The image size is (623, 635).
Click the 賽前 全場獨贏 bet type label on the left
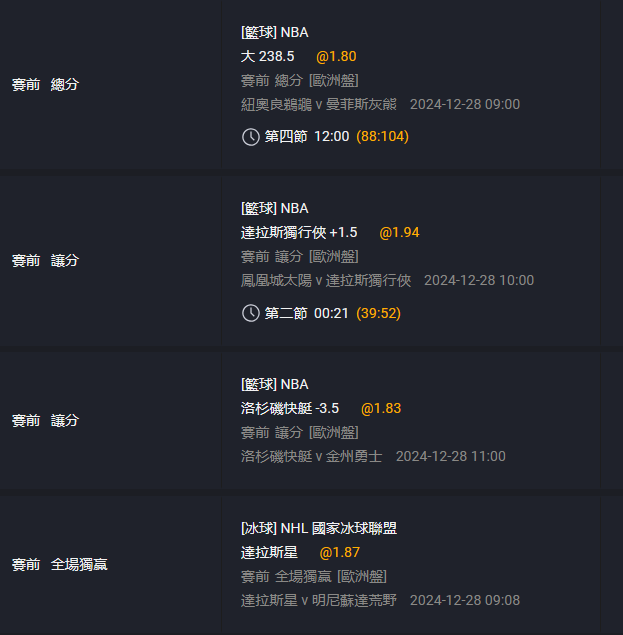click(59, 564)
